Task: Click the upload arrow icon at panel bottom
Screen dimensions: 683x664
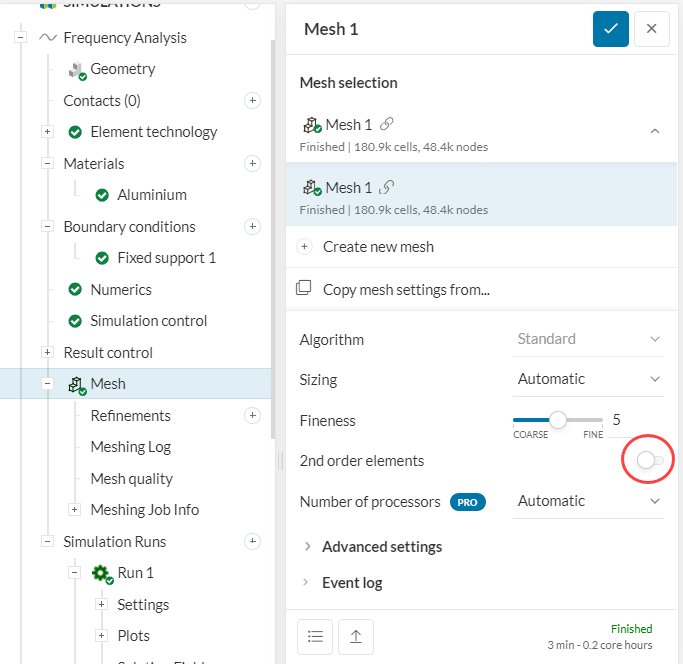Action: tap(356, 636)
